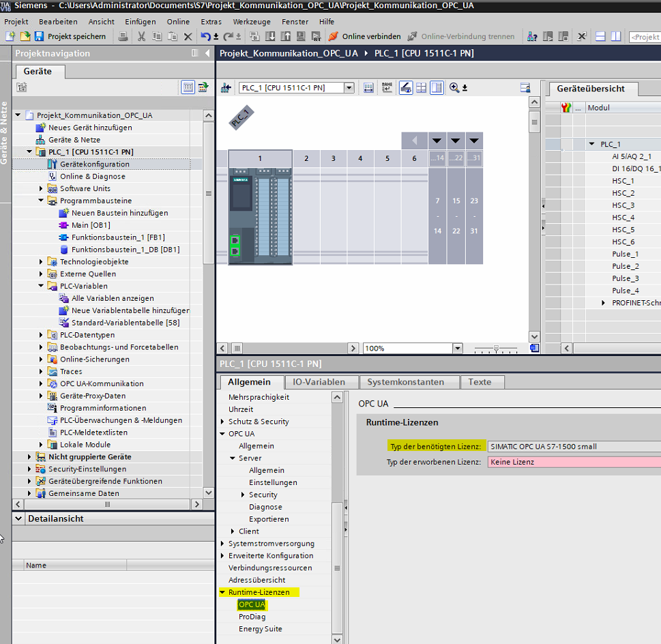Collapse the Programmbausteine folder
Viewport: 661px width, 644px height.
pyautogui.click(x=41, y=201)
